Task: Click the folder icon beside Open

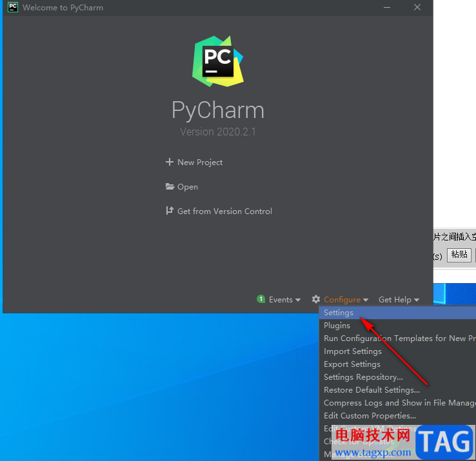Action: (x=170, y=186)
